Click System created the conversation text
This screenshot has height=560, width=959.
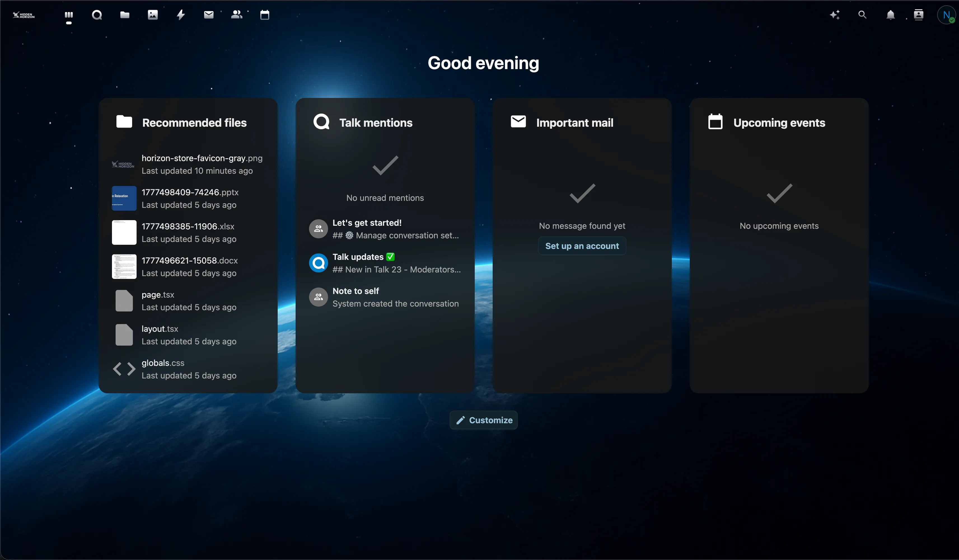tap(396, 303)
